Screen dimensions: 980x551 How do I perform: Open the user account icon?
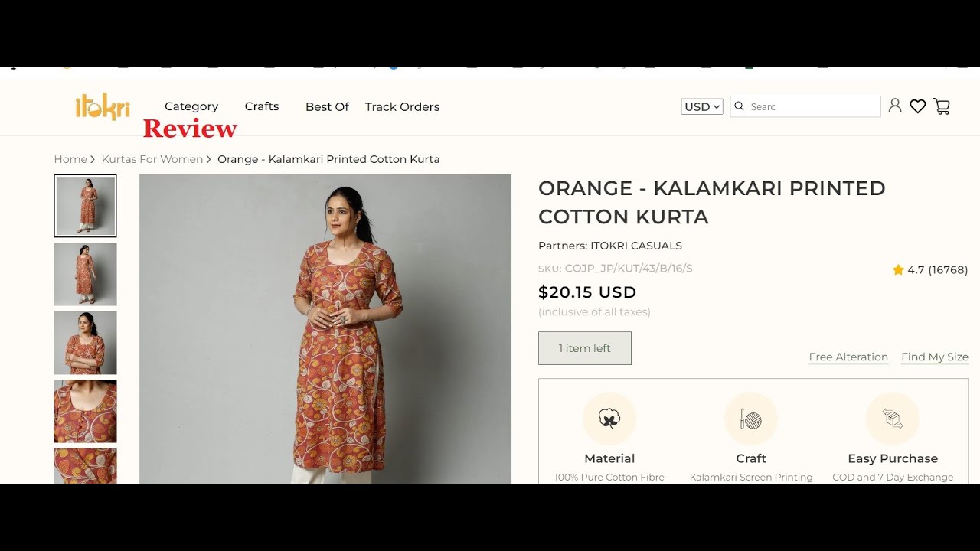(x=894, y=106)
